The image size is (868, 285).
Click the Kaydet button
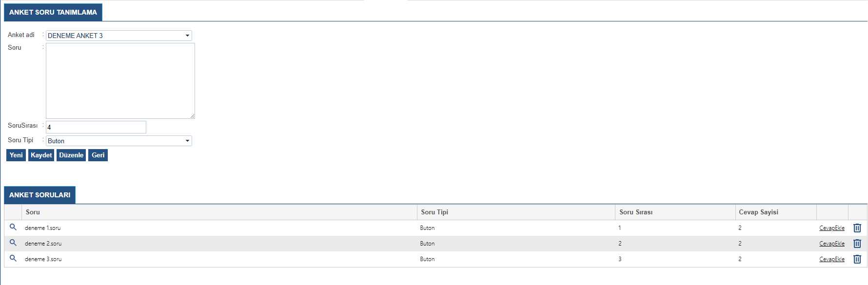[41, 155]
